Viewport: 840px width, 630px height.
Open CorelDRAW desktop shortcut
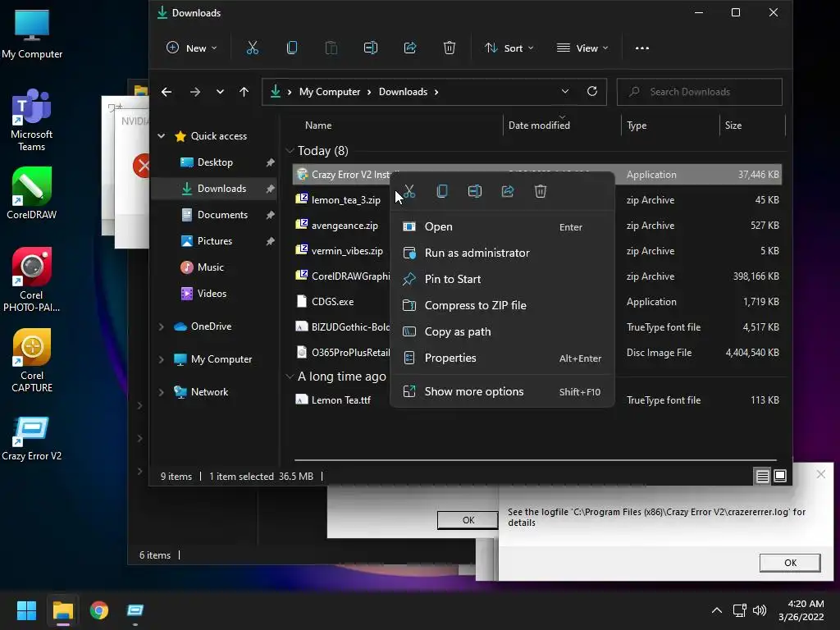[x=32, y=194]
